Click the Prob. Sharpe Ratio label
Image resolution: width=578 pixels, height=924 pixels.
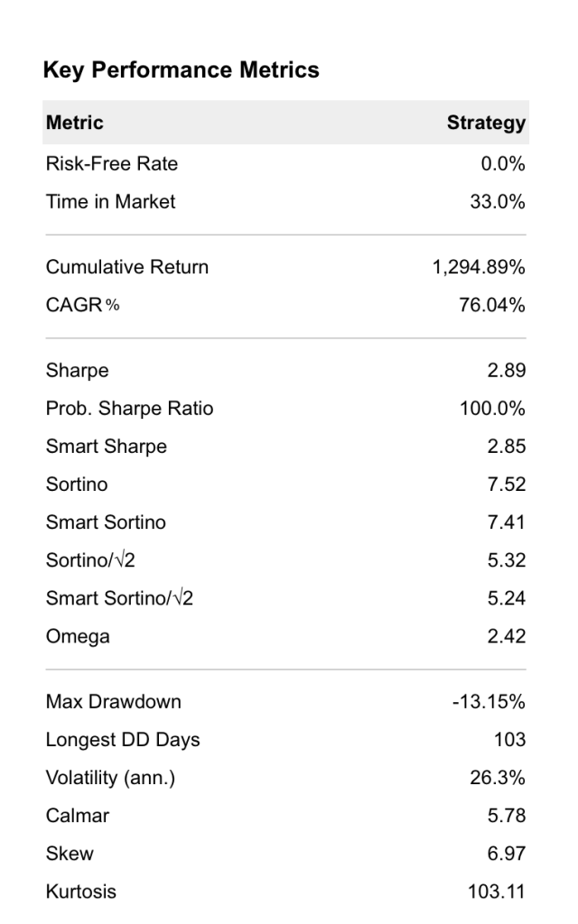click(x=130, y=409)
